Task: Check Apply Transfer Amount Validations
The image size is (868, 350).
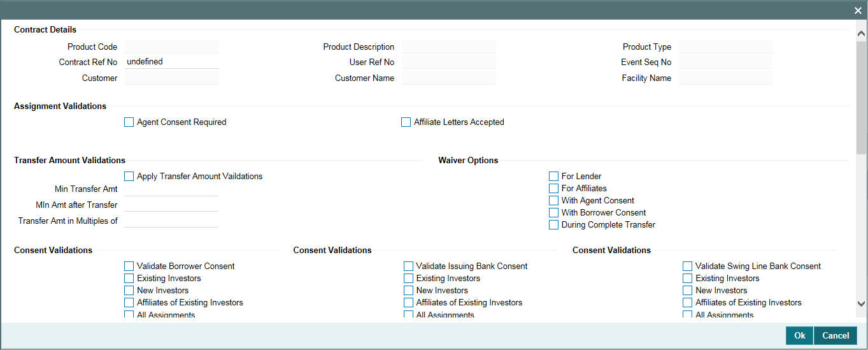Action: 129,177
